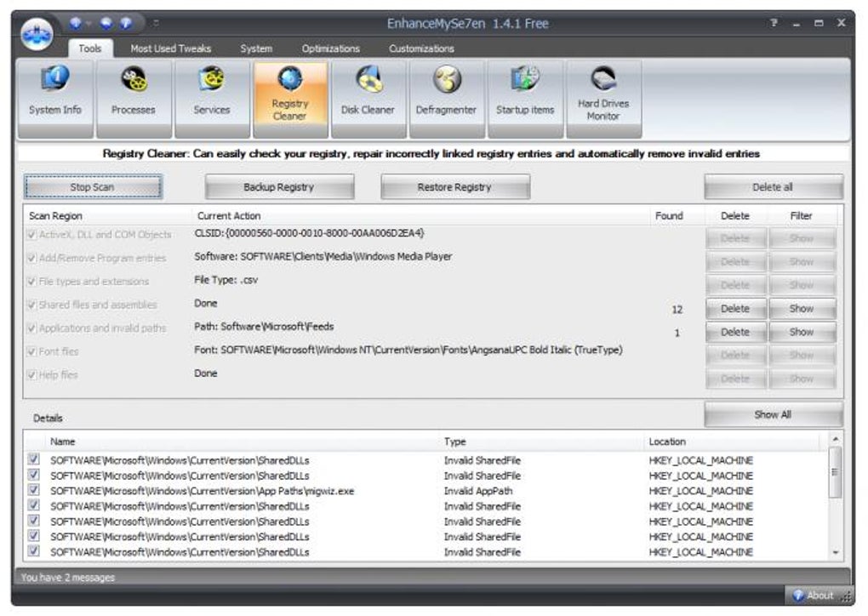The width and height of the screenshot is (868, 616).
Task: Open the Processes tool
Action: click(134, 99)
